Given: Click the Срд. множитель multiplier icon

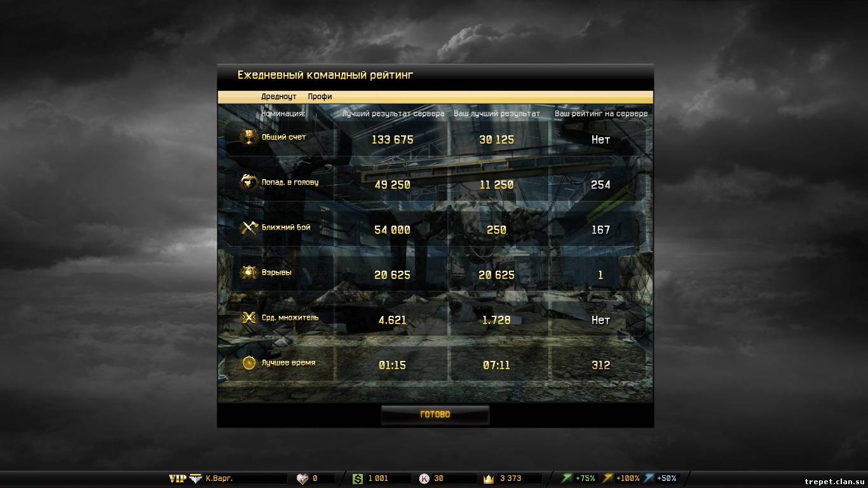Looking at the screenshot, I should pos(249,318).
